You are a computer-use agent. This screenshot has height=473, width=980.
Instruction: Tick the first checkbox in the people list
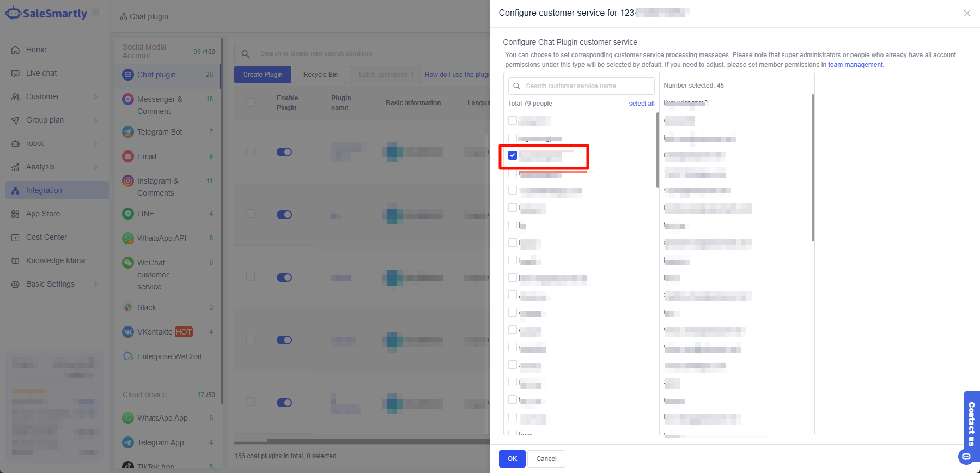click(513, 120)
